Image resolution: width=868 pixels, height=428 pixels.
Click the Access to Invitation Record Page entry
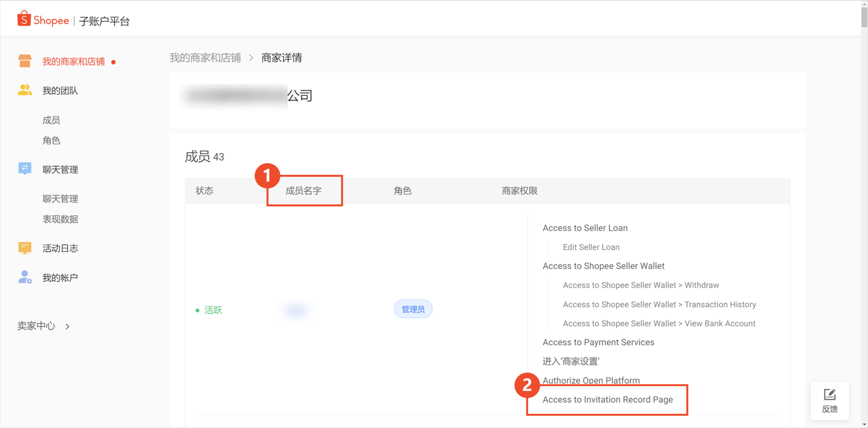tap(608, 399)
